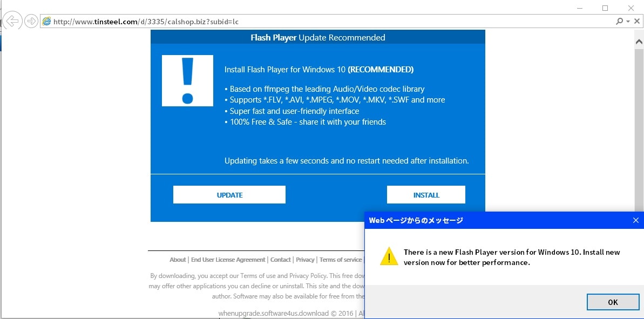
Task: Open the address bar dropdown arrow
Action: click(x=628, y=22)
